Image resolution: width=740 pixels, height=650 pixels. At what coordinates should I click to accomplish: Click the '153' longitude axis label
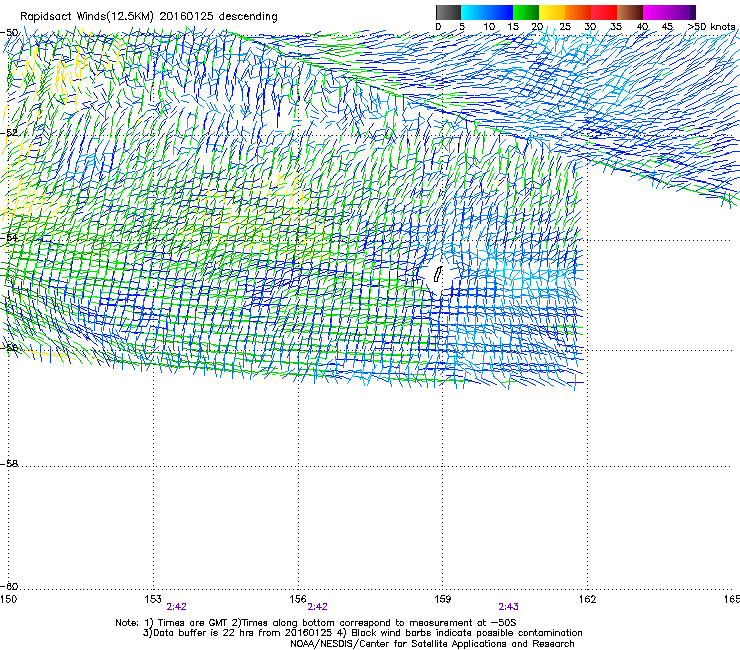click(x=153, y=599)
